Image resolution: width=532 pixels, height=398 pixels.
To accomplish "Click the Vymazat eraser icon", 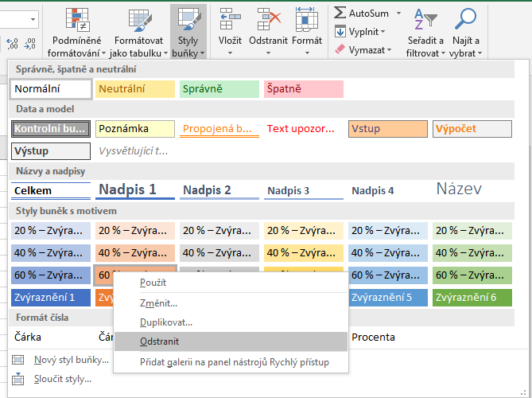I will click(x=340, y=49).
